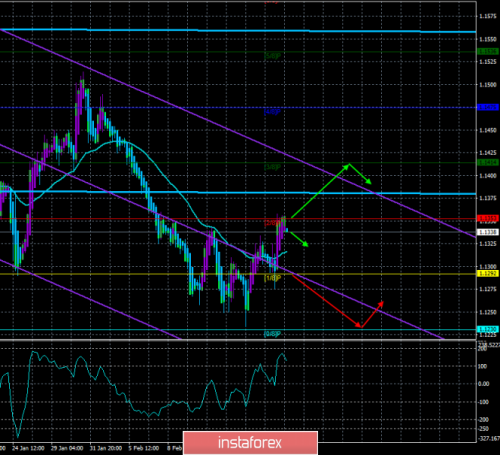Select the 1.1450 price axis label
The image size is (500, 455).
pos(488,130)
